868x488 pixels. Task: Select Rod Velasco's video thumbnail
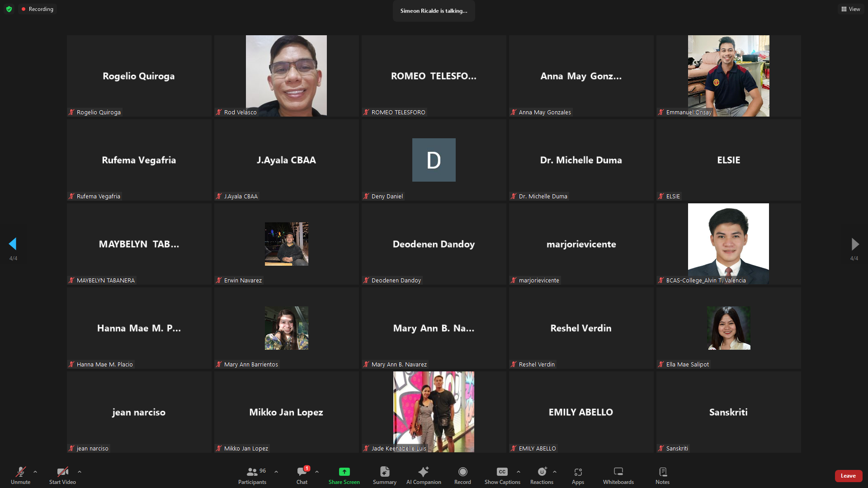pos(286,75)
